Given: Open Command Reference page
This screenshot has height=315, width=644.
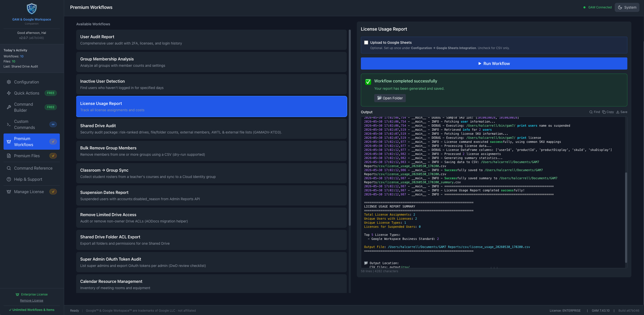Looking at the screenshot, I should [x=32, y=168].
